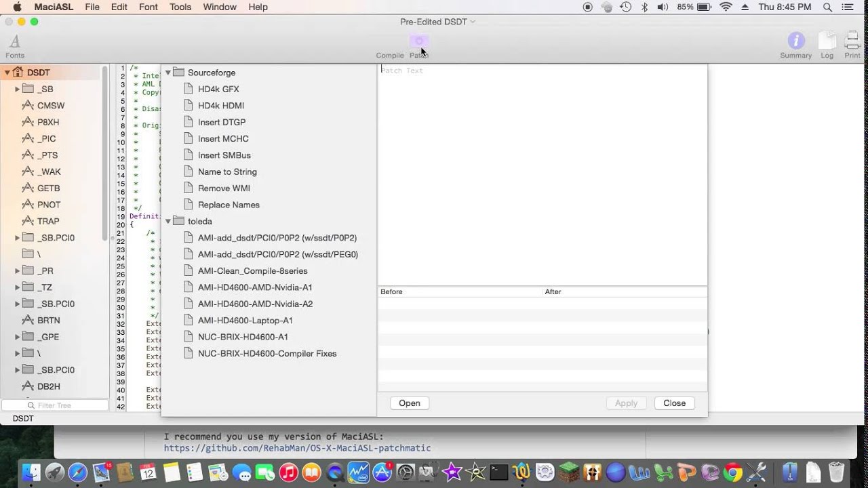Select the _PIC method in tree
This screenshot has width=868, height=488.
tap(47, 138)
